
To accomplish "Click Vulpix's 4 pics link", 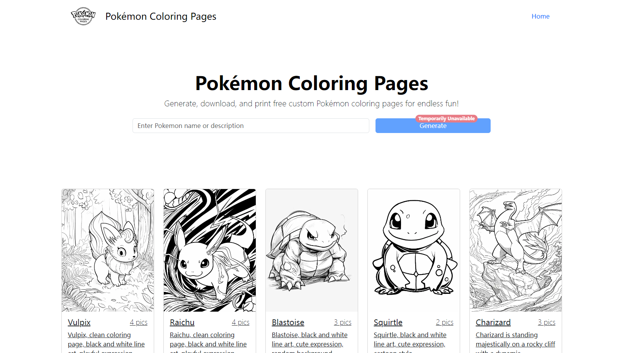I will 139,322.
